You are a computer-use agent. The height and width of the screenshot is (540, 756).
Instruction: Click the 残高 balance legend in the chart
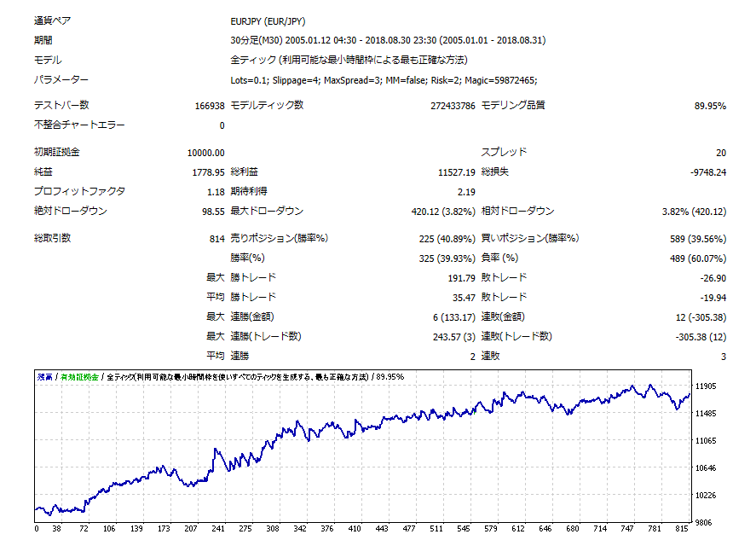[x=45, y=377]
